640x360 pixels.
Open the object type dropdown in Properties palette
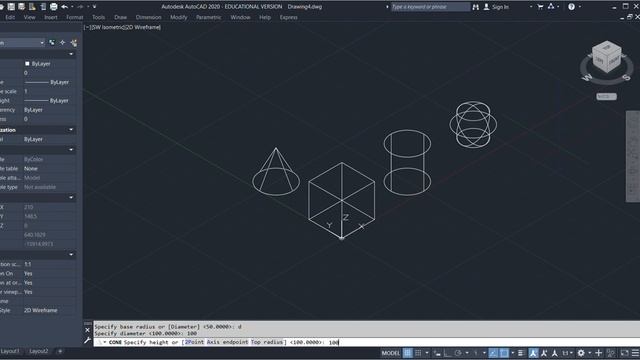pyautogui.click(x=42, y=42)
